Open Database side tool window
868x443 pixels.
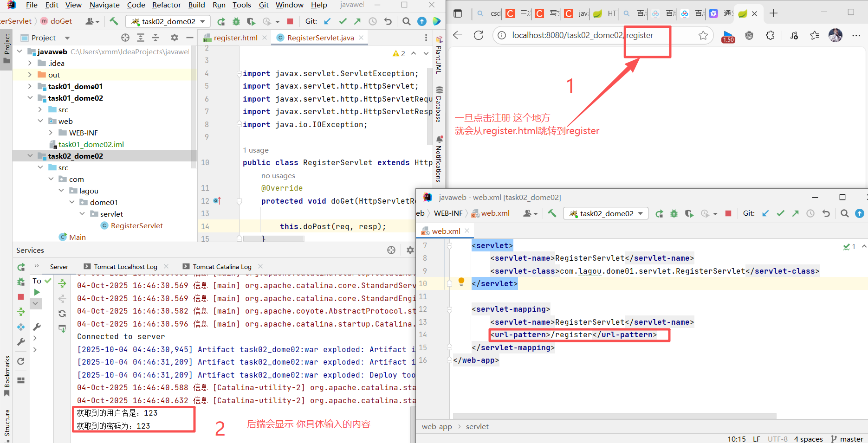click(439, 104)
